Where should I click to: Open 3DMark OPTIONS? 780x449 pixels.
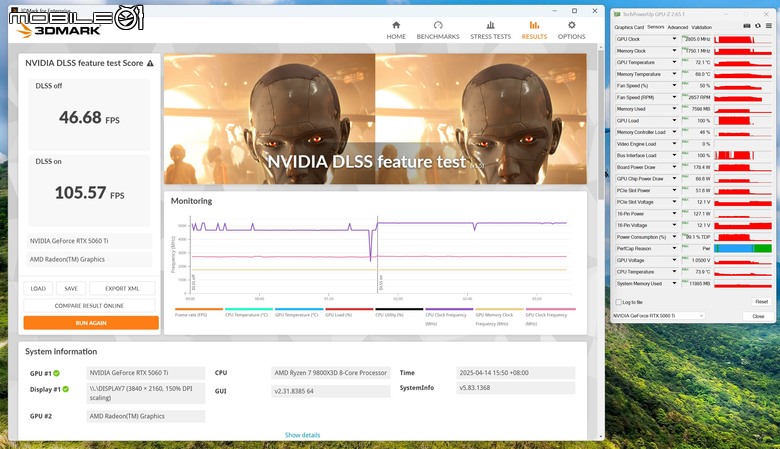coord(572,30)
